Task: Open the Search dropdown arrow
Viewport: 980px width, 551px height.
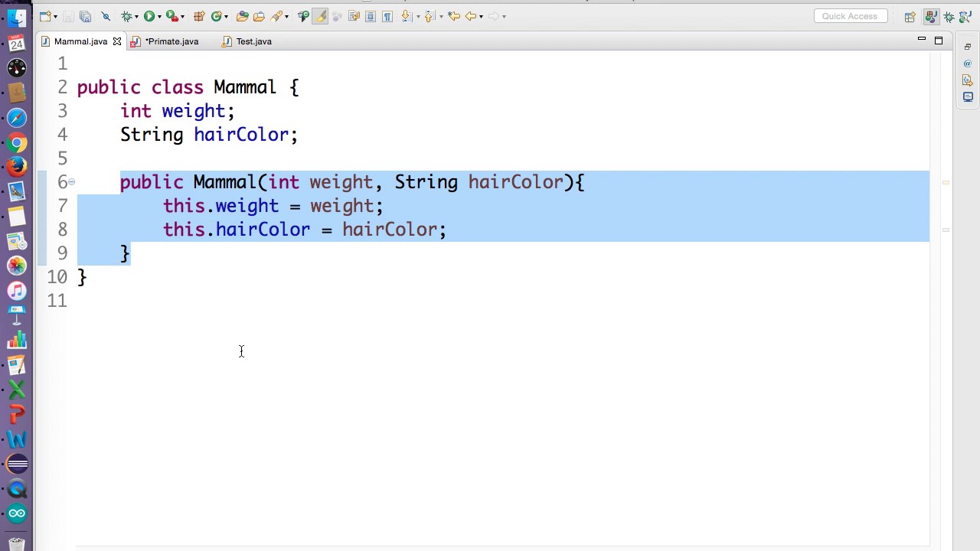Action: click(286, 17)
